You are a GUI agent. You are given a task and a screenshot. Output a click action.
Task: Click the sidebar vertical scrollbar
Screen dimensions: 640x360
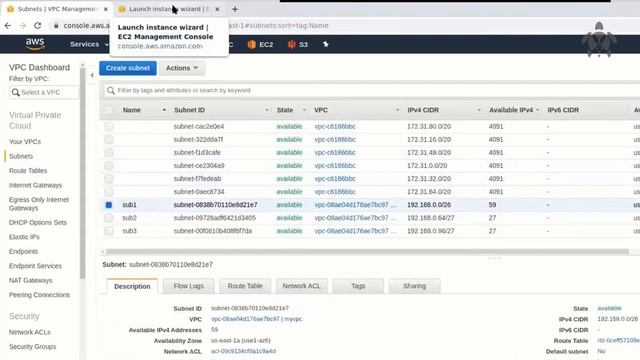coord(83,173)
